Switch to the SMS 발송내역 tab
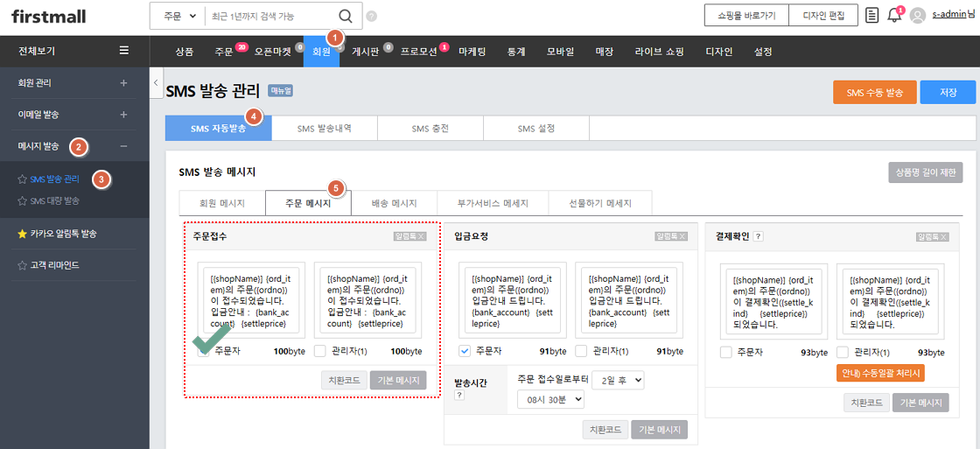980x449 pixels. pos(325,128)
